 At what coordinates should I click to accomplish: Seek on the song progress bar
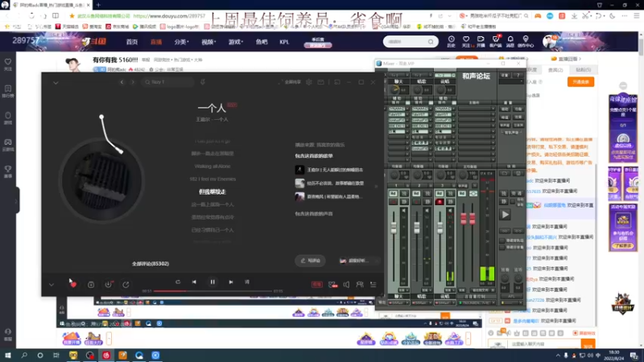(213, 291)
